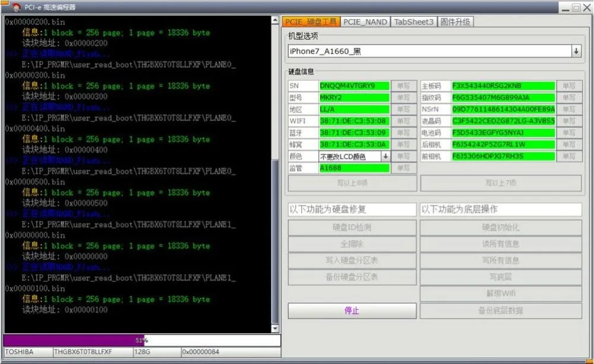Click the log panel scrollbar thumb
This screenshot has height=364, width=594.
coord(276,241)
